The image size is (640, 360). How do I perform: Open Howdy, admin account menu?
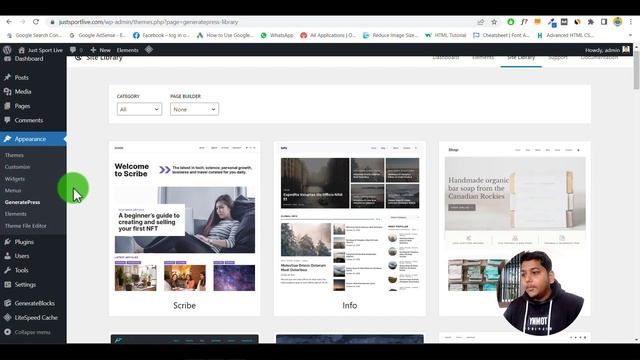607,50
